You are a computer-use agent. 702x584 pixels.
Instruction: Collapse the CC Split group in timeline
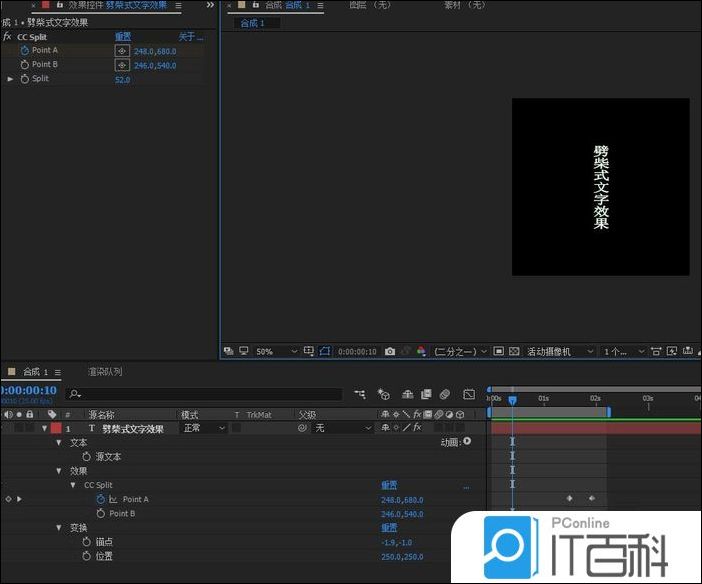click(x=73, y=485)
